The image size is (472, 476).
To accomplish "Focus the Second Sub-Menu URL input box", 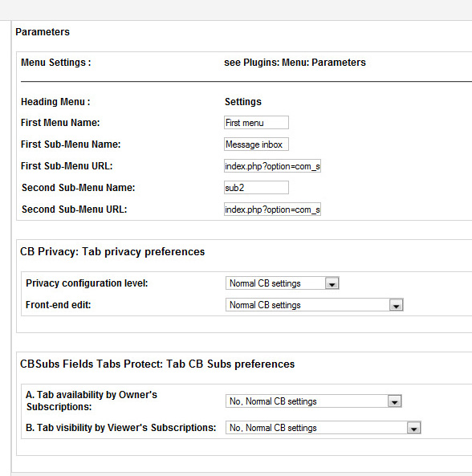I will coord(272,210).
